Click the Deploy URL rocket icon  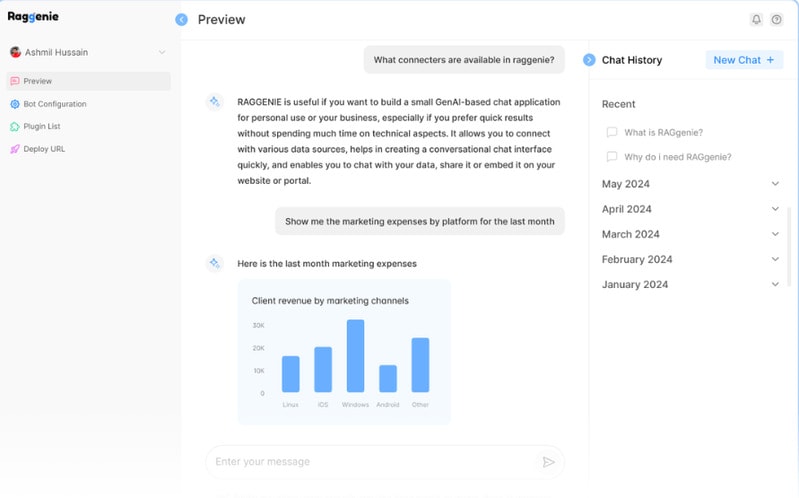(15, 149)
